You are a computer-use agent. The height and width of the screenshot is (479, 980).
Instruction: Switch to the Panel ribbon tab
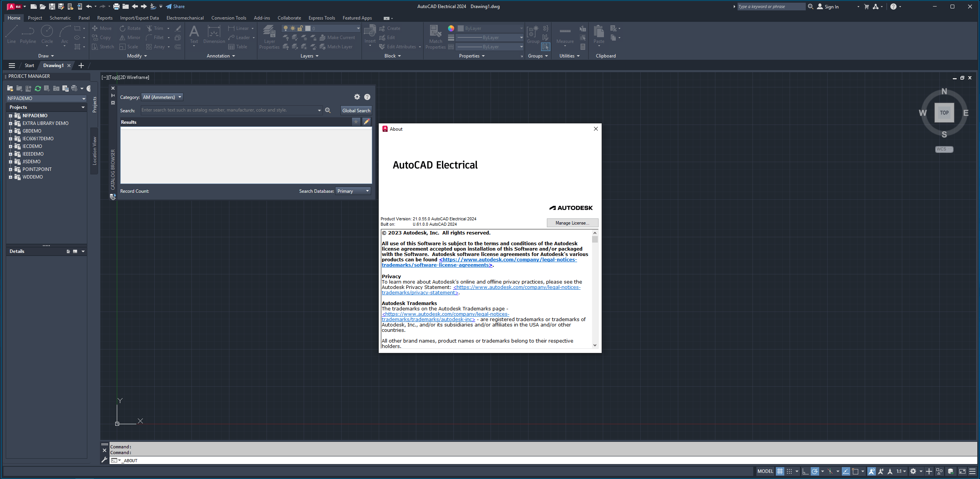84,18
